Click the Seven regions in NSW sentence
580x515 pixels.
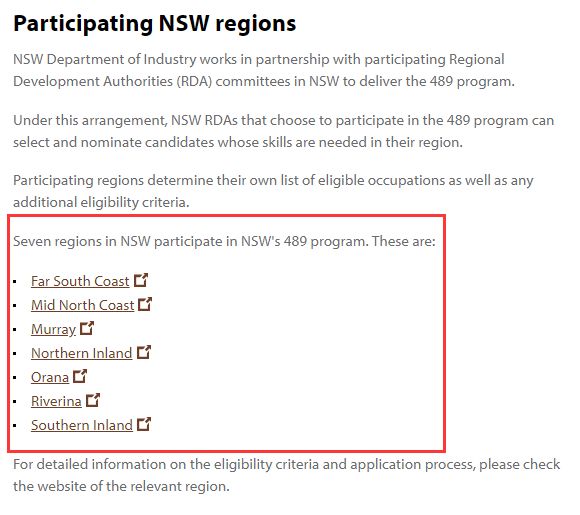coord(225,242)
